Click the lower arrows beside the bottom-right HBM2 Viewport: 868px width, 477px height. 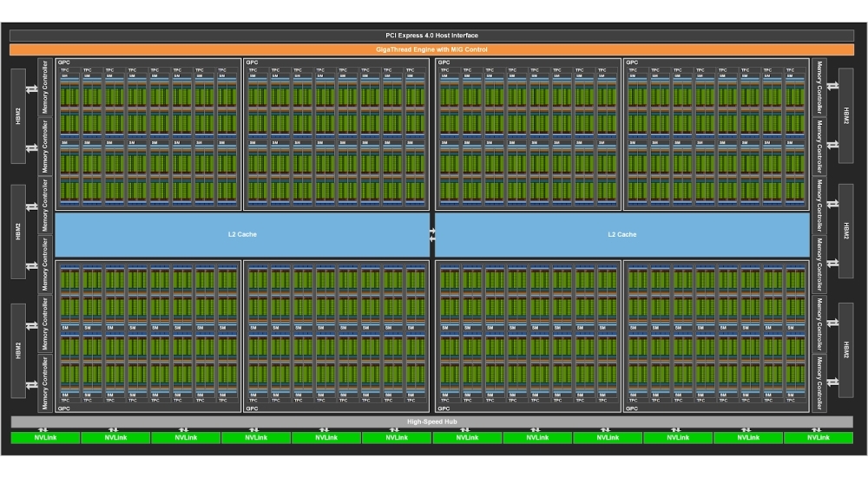(x=833, y=380)
